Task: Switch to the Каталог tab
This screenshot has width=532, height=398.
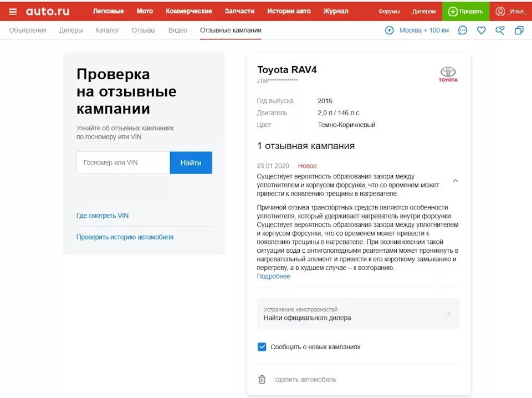Action: coord(107,30)
